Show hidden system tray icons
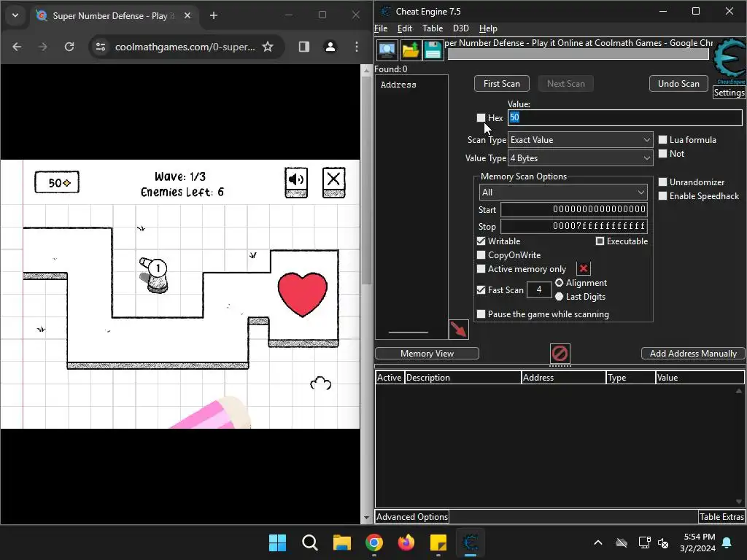This screenshot has width=747, height=560. (598, 542)
